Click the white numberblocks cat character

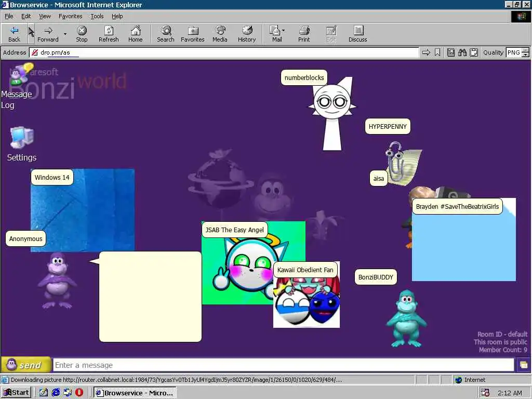[332, 114]
